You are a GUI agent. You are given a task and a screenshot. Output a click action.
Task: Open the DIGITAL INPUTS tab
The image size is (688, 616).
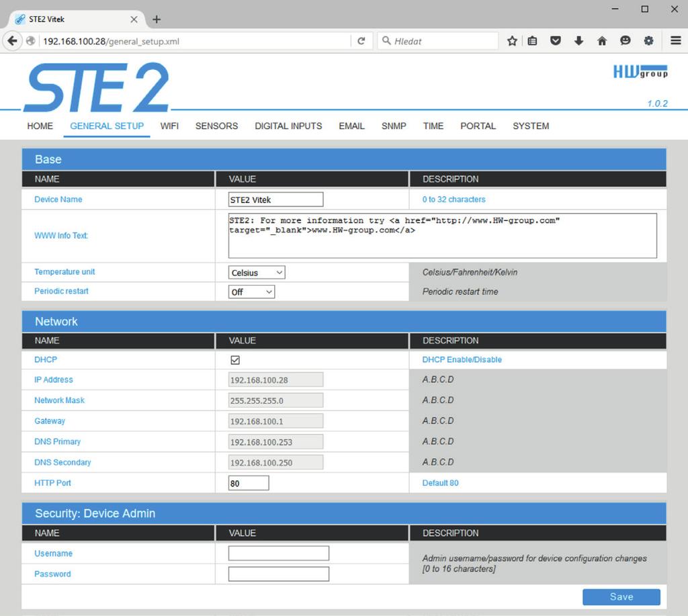(288, 126)
